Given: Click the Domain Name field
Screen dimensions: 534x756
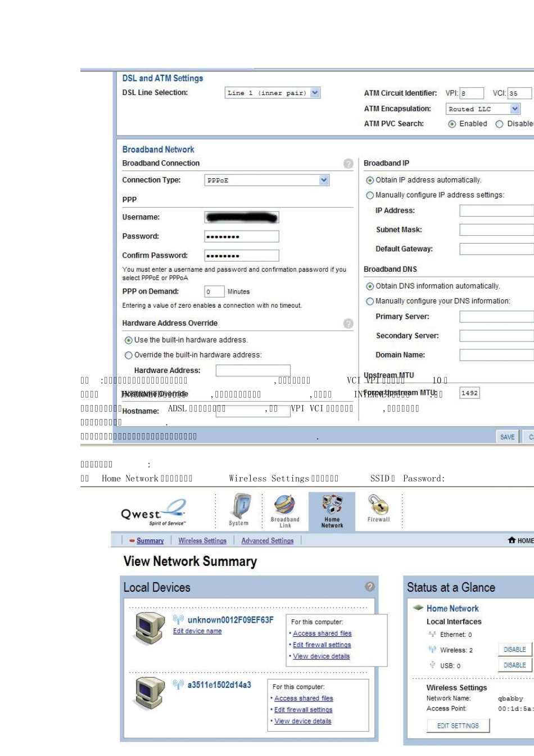Looking at the screenshot, I should pos(497,355).
